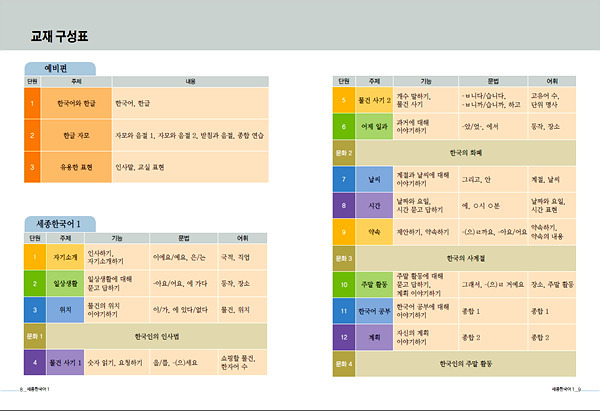Click the function cell "인사하기, 자기소개하기"
Viewport: 600px width, 411px height.
click(x=117, y=257)
